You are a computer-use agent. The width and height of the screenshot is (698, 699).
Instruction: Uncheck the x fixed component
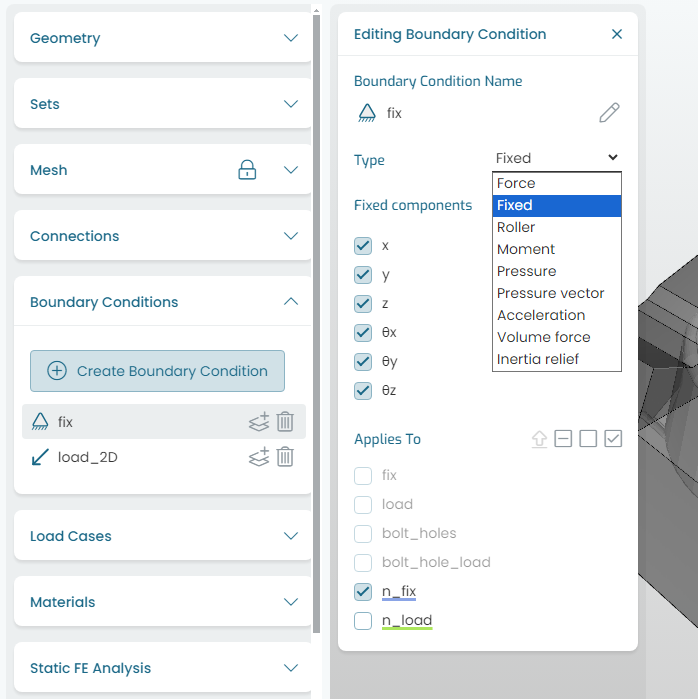pos(363,246)
